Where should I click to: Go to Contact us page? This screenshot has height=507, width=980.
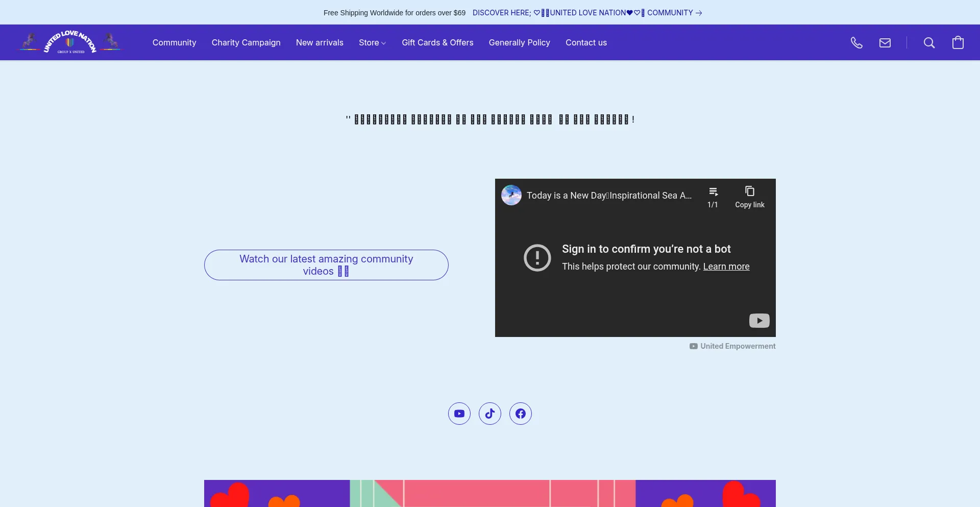(586, 42)
